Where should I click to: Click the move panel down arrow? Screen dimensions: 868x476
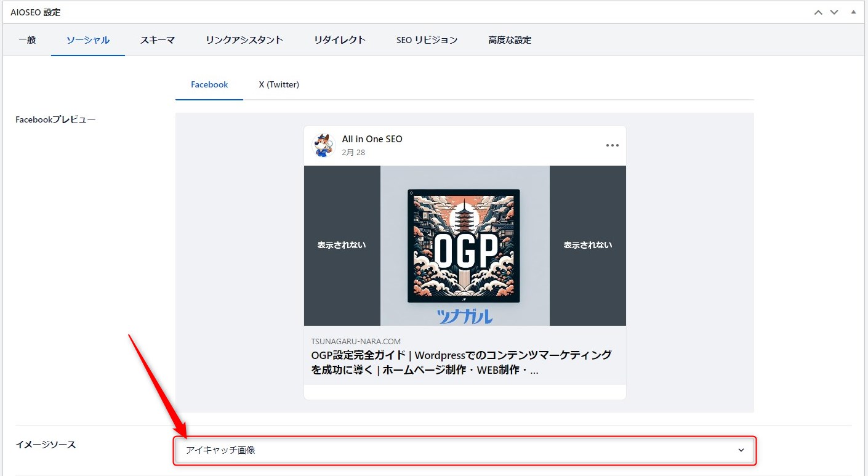(834, 12)
